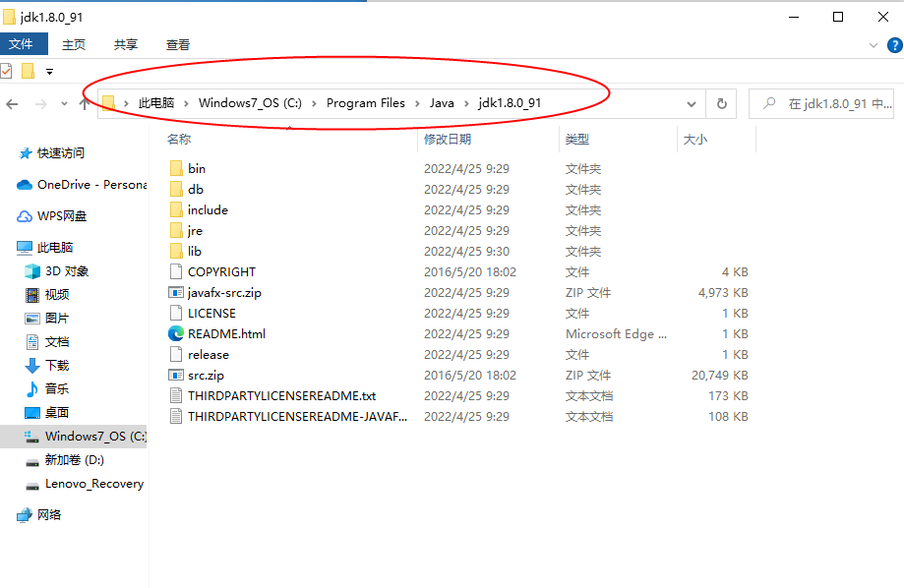Click the refresh button beside address bar
Image resolution: width=904 pixels, height=588 pixels.
point(721,104)
